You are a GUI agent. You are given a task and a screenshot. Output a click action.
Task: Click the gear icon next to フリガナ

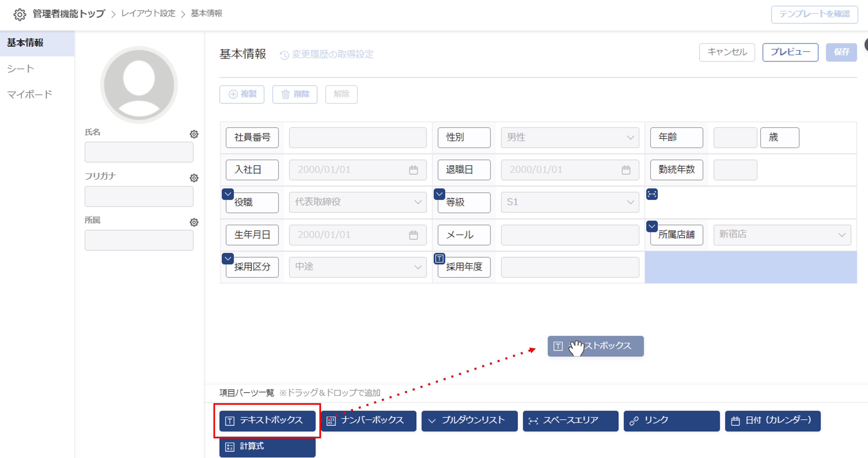[x=194, y=178]
